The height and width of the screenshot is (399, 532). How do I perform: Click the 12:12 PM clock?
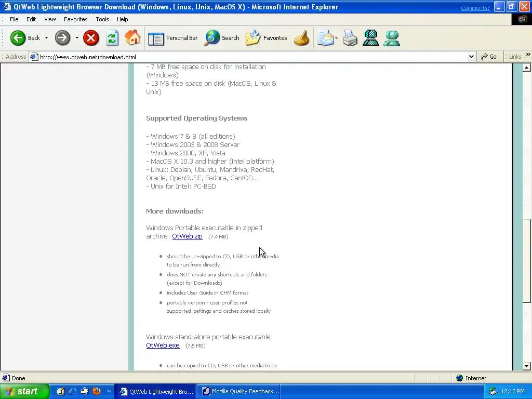(513, 391)
